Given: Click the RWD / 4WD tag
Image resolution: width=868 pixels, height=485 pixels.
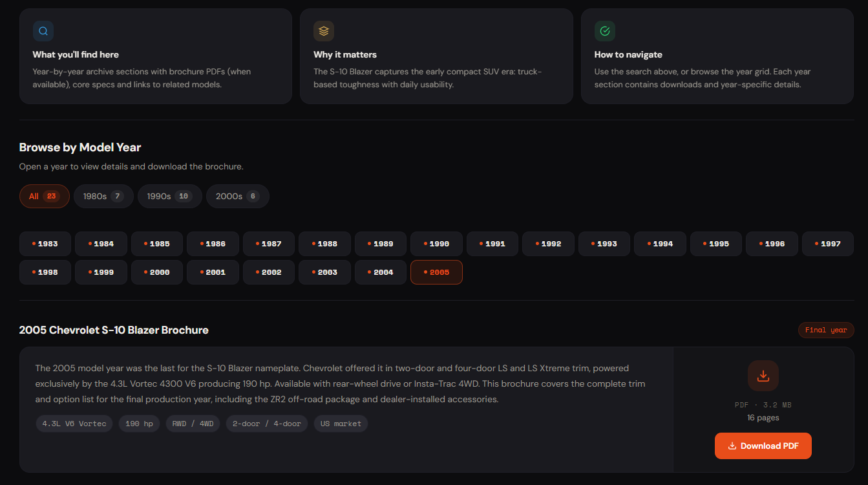Looking at the screenshot, I should click(193, 424).
